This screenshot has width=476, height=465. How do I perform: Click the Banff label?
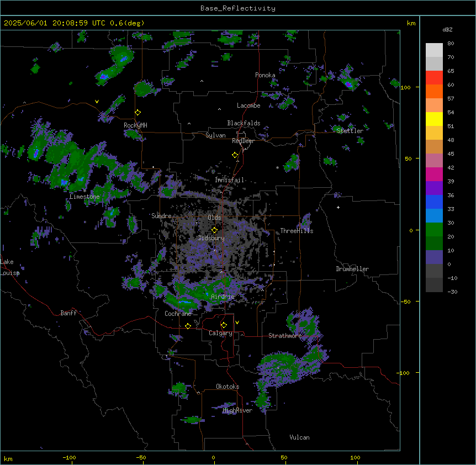click(68, 313)
